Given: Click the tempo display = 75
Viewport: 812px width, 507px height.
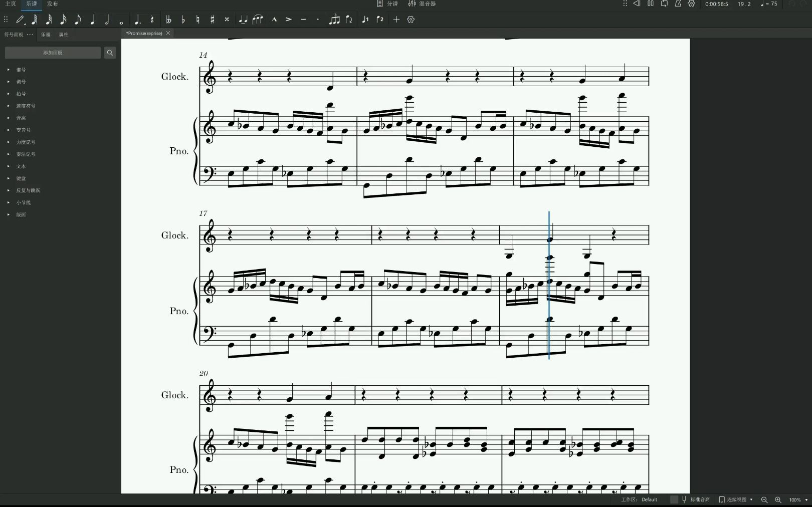Looking at the screenshot, I should pyautogui.click(x=769, y=4).
